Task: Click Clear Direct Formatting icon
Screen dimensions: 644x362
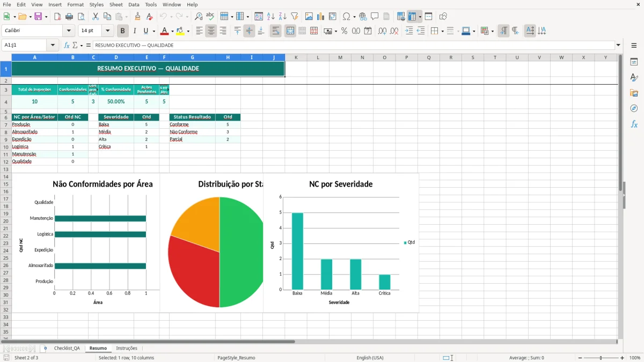Action: click(x=150, y=17)
